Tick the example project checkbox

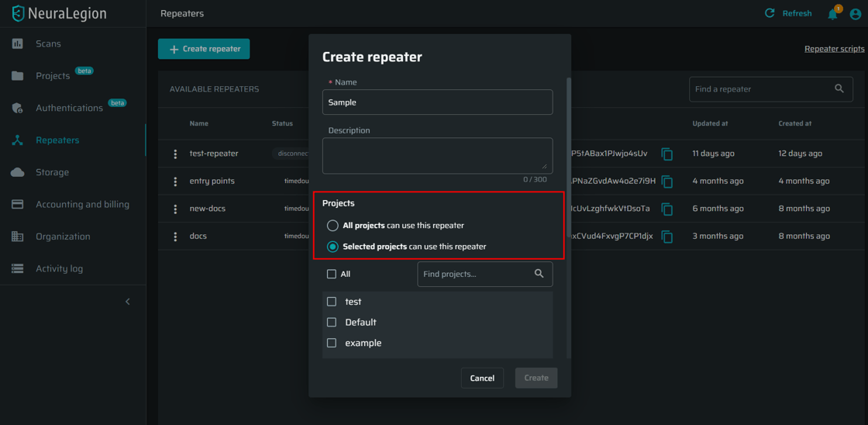click(332, 343)
